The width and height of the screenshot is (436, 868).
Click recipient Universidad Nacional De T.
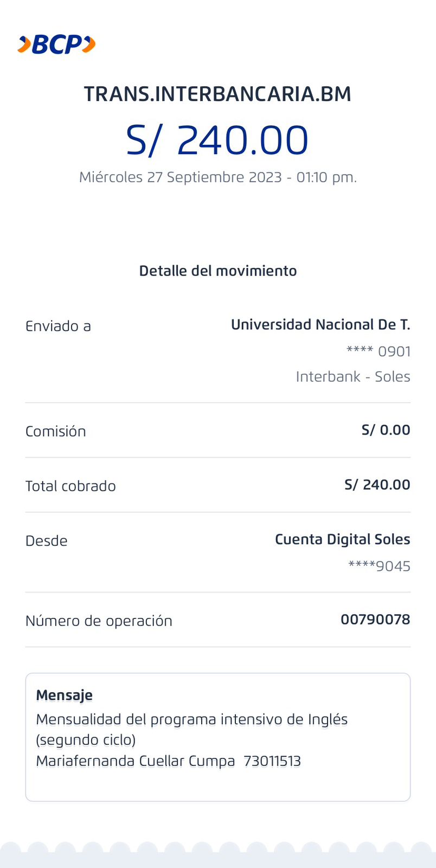[320, 325]
